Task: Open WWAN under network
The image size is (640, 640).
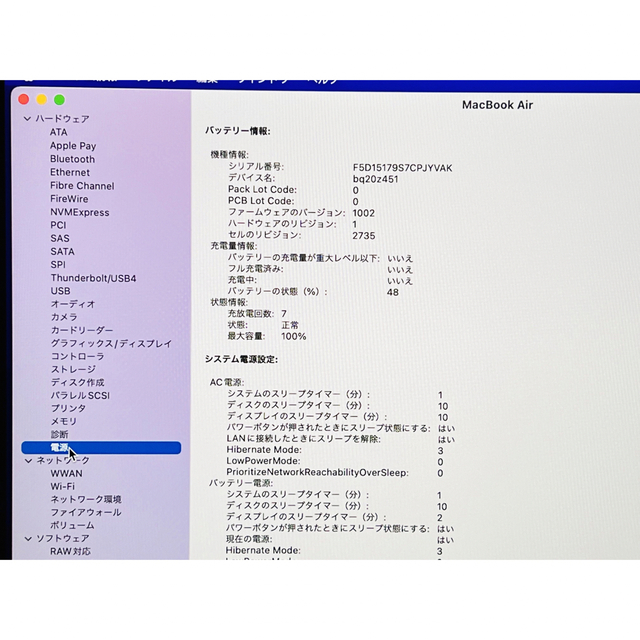Action: [x=66, y=473]
